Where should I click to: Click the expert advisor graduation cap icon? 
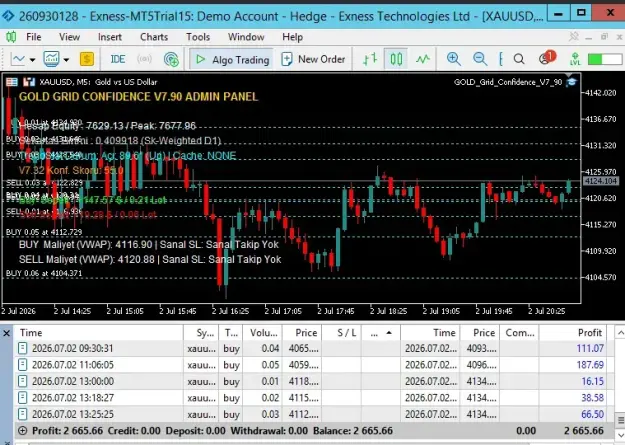pyautogui.click(x=571, y=82)
